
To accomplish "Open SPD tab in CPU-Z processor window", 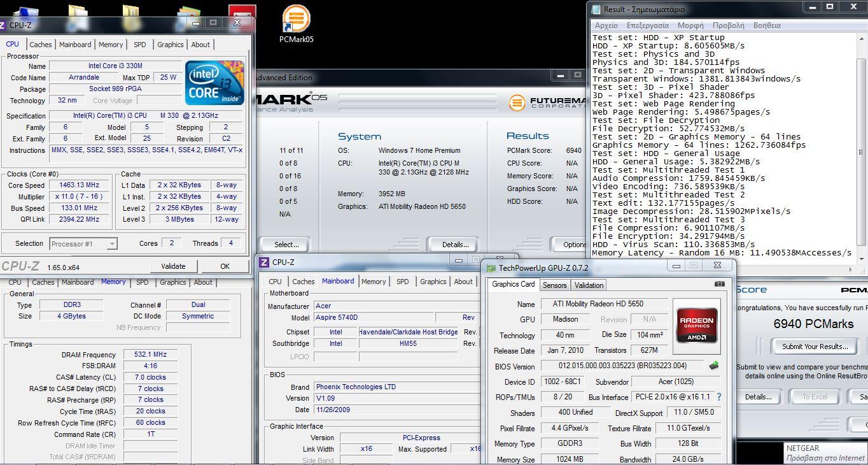I will click(139, 45).
